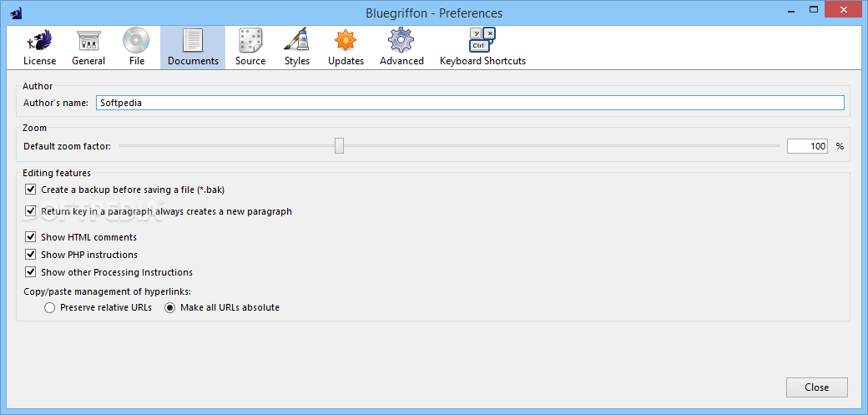This screenshot has width=868, height=415.
Task: Open the Updates preferences pane
Action: [346, 48]
